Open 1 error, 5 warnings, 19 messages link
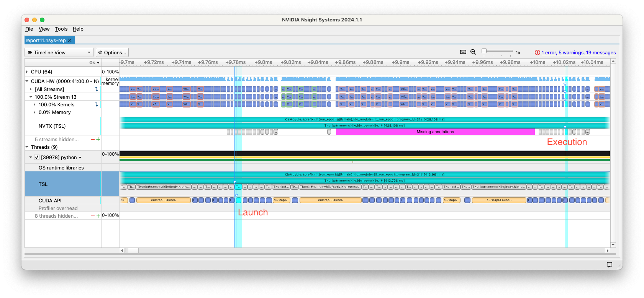 click(x=578, y=53)
